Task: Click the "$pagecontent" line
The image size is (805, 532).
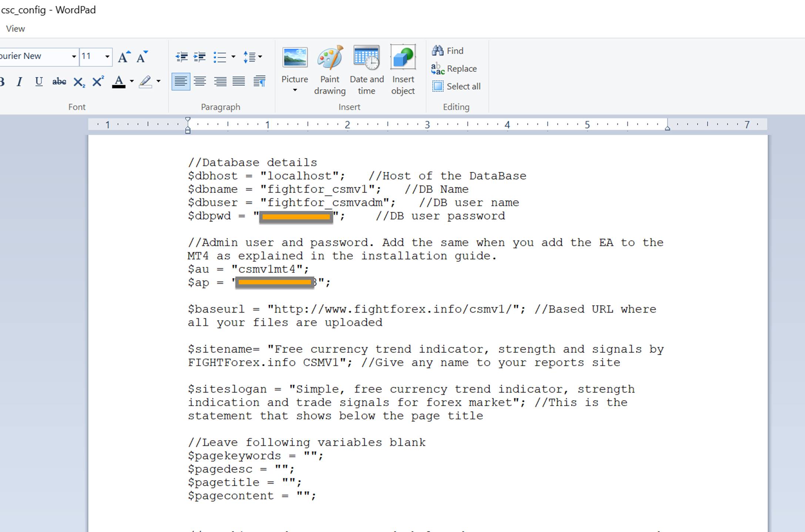Action: [252, 496]
